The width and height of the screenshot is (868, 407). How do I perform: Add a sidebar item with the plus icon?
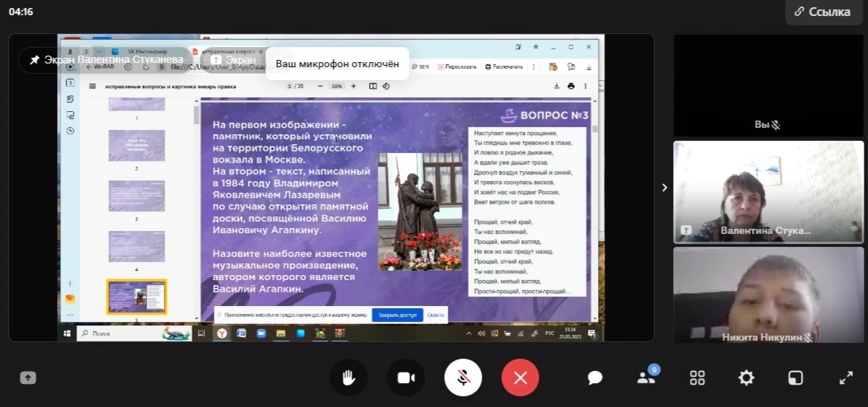coord(70,284)
